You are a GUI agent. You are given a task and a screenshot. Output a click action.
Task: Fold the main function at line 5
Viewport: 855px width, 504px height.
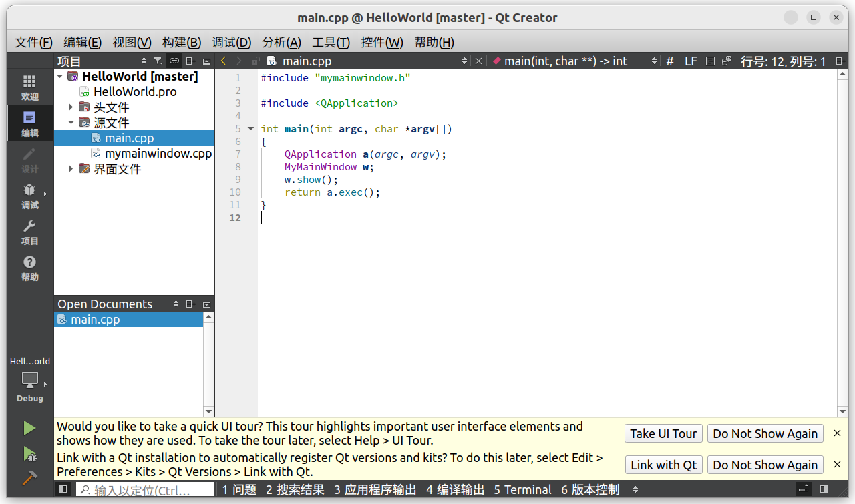250,128
